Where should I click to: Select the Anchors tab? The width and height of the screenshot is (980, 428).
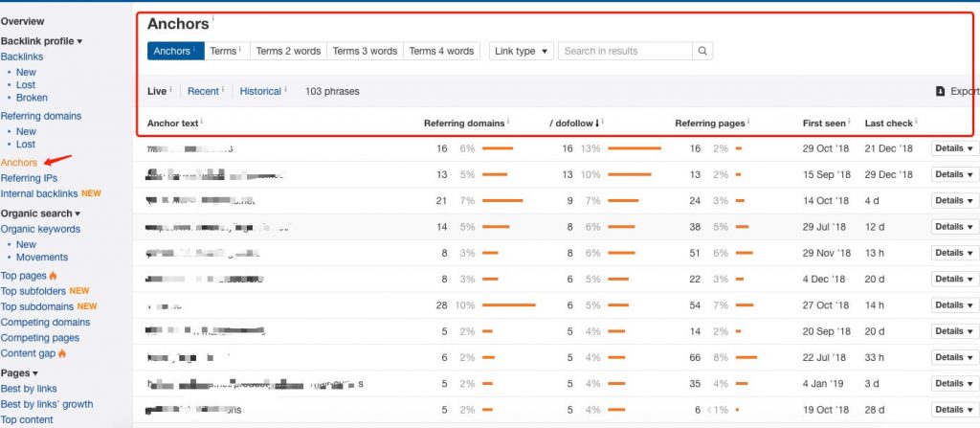176,52
